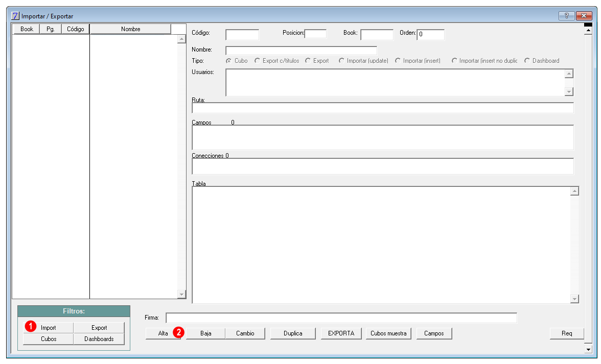The width and height of the screenshot is (601, 364).
Task: Select Export c/titulos radio option
Action: pyautogui.click(x=257, y=61)
